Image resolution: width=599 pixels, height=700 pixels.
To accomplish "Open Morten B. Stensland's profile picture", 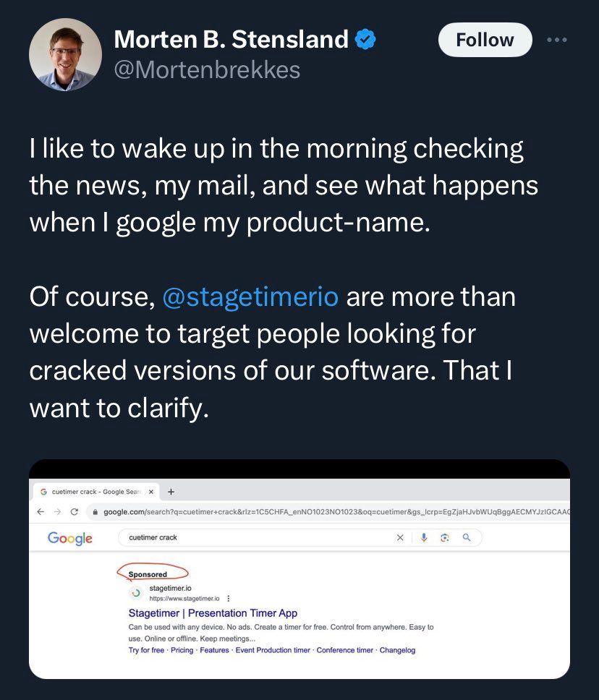I will pyautogui.click(x=65, y=54).
